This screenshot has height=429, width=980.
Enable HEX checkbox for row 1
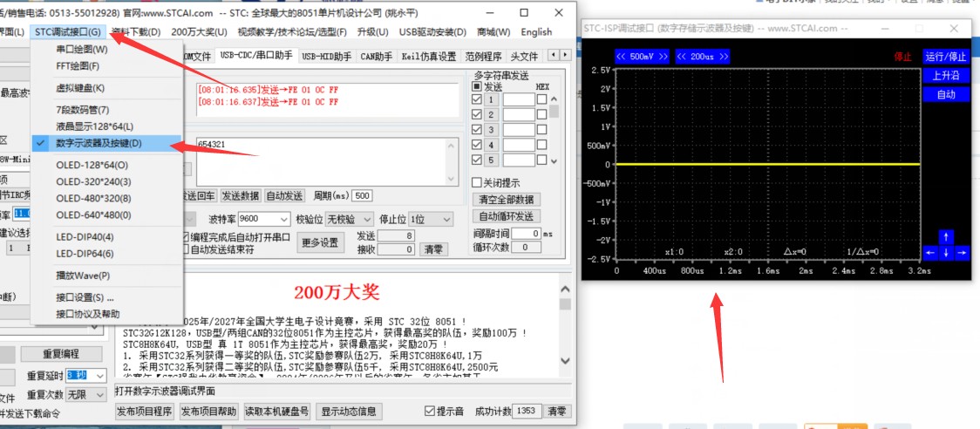[541, 99]
